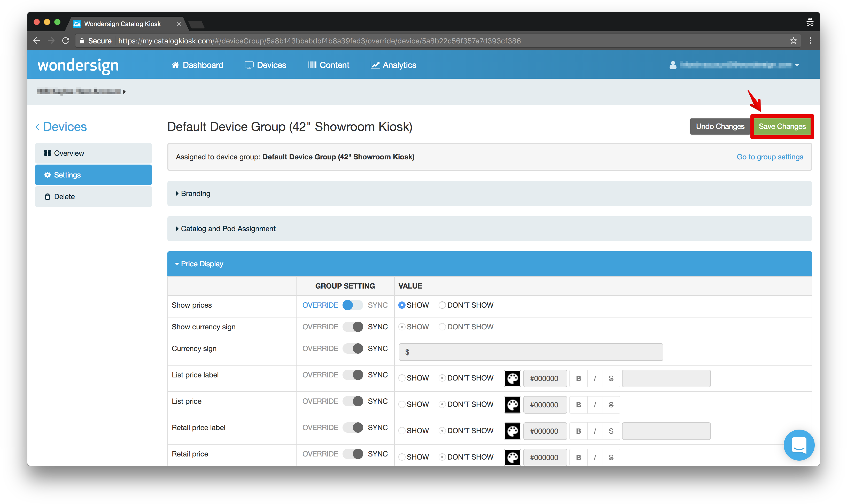Image resolution: width=847 pixels, height=504 pixels.
Task: Reload the page with the refresh icon
Action: coord(66,41)
